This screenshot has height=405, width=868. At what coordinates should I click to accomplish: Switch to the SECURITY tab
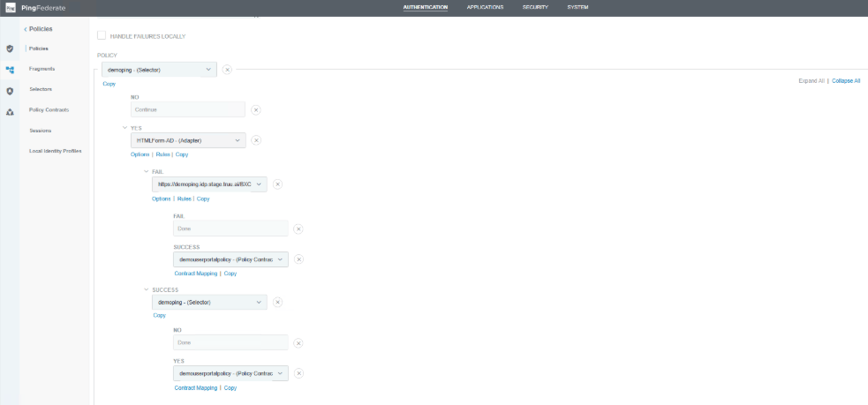(535, 7)
